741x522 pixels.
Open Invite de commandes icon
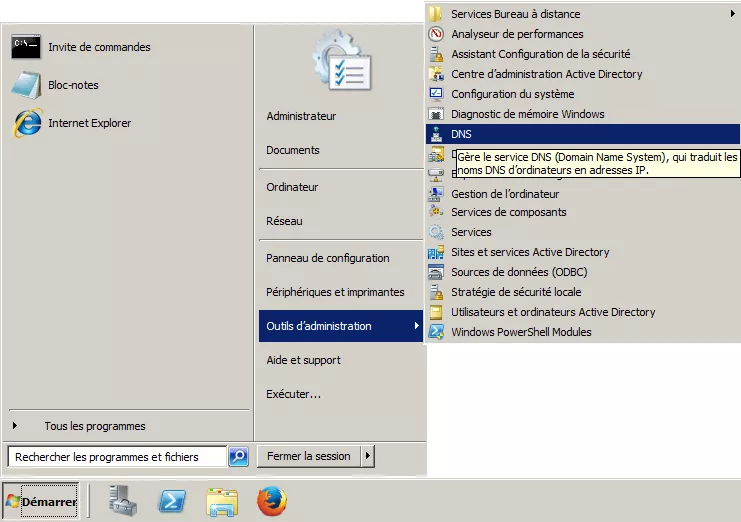(x=26, y=47)
